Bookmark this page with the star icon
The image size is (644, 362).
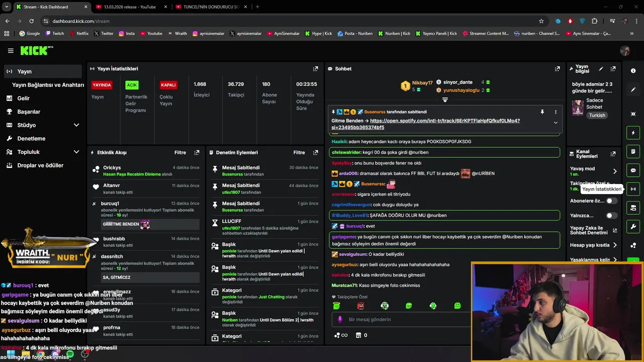point(541,21)
